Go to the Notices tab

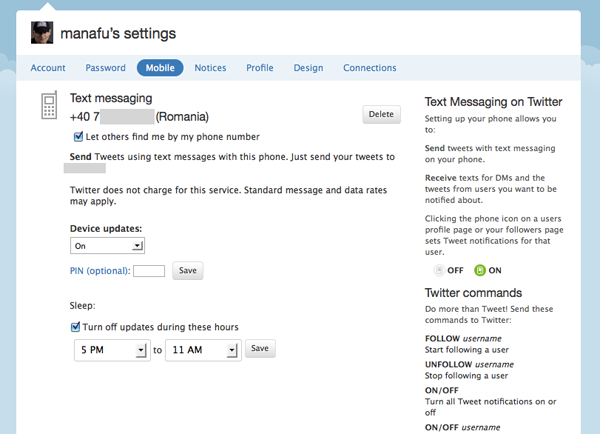coord(210,68)
